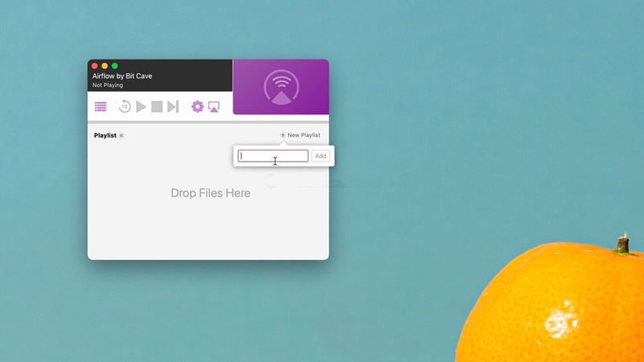
Task: Click the Airflow by Bit Cave title
Action: point(122,76)
